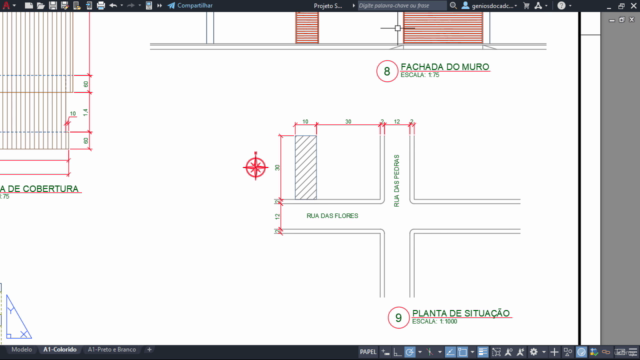Select the RUA DAS PEDRAS vertical label

(x=396, y=181)
